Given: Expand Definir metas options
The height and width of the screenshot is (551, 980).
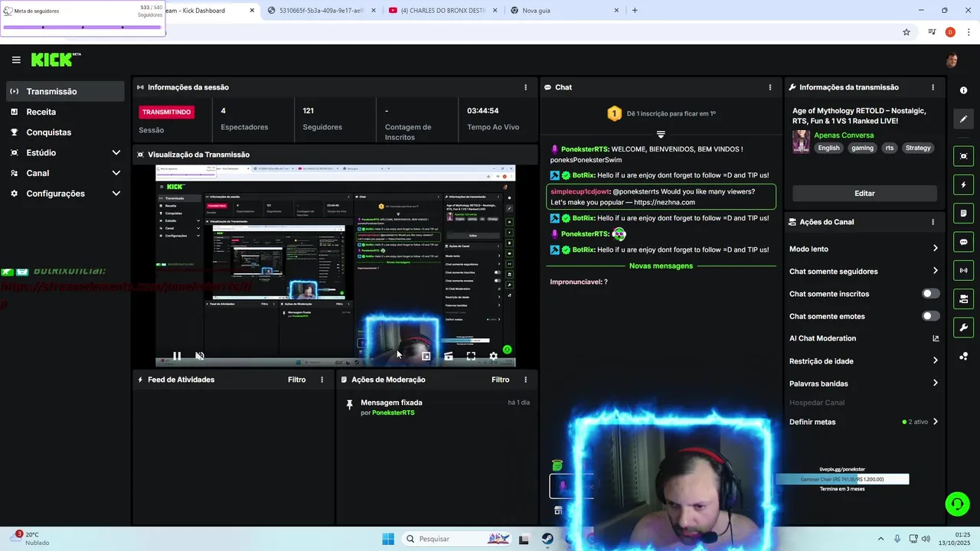Looking at the screenshot, I should 864,422.
